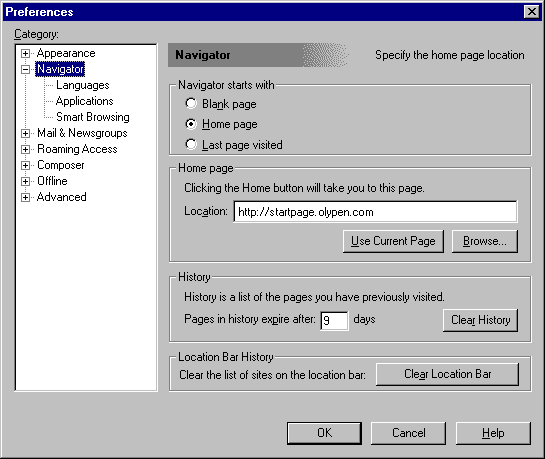Expand the Appearance category

tap(25, 53)
